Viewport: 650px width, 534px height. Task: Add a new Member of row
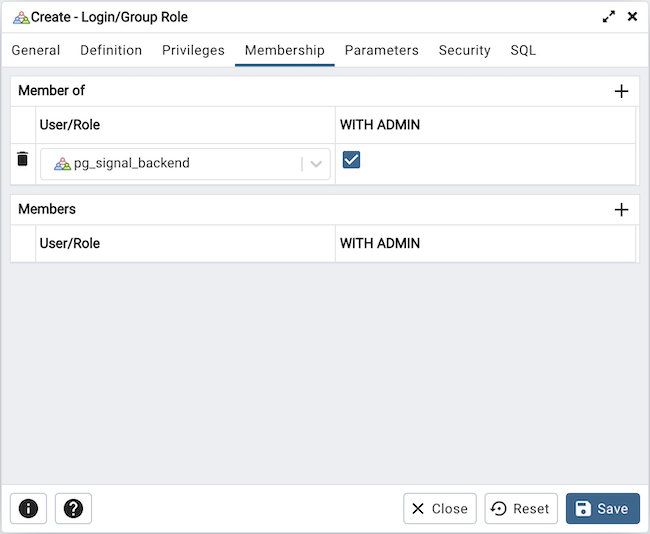point(621,91)
